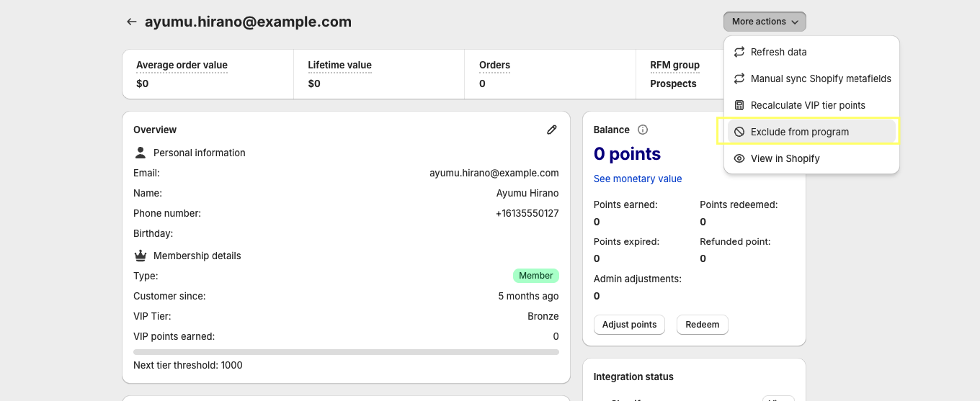This screenshot has height=401, width=980.
Task: Collapse the More actions dropdown
Action: [x=765, y=22]
